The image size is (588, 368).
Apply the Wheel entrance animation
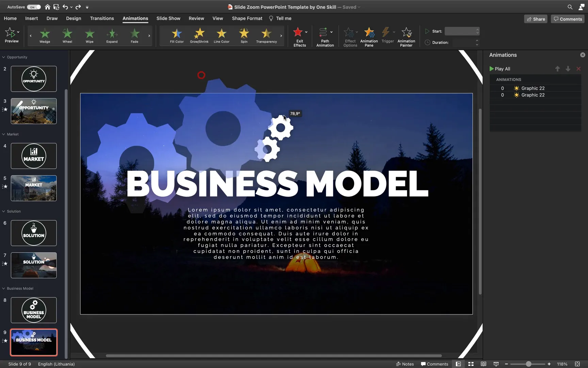(x=67, y=36)
